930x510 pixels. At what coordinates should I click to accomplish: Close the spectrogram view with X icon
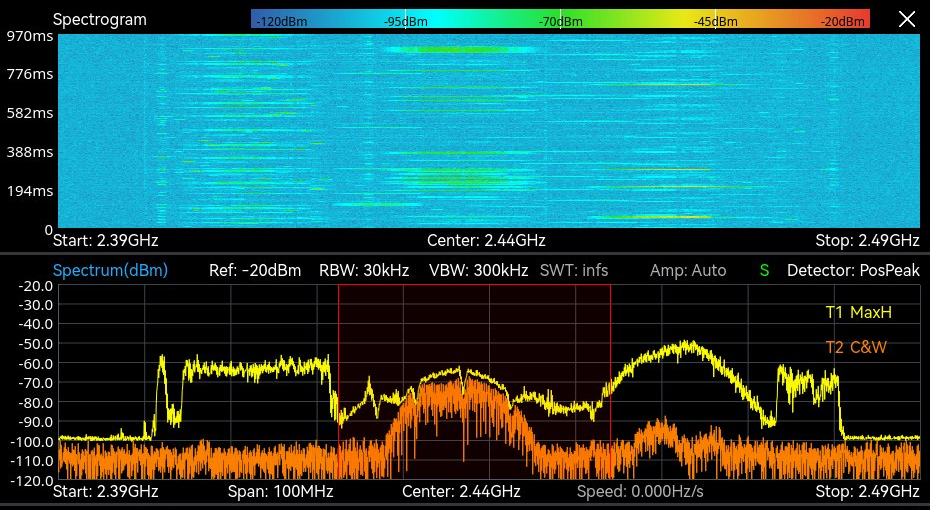pyautogui.click(x=907, y=19)
